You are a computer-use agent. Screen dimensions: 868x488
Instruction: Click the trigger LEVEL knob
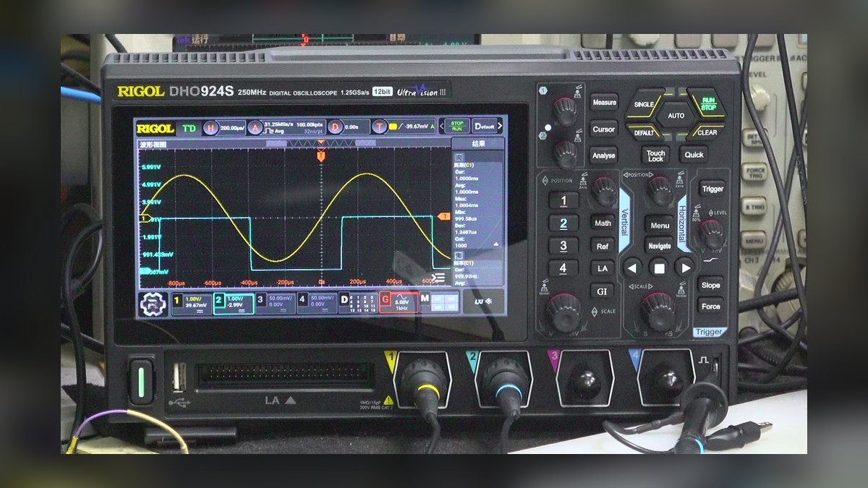click(711, 234)
